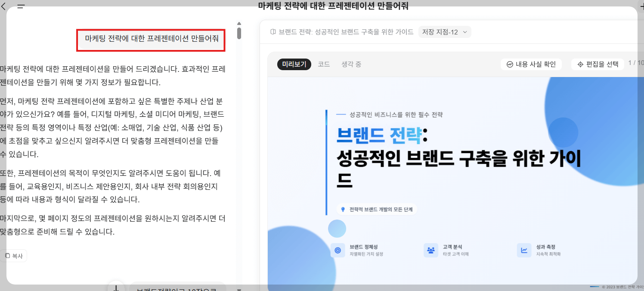Click the 성과 측정 label on slide
This screenshot has width=644, height=291.
[546, 247]
